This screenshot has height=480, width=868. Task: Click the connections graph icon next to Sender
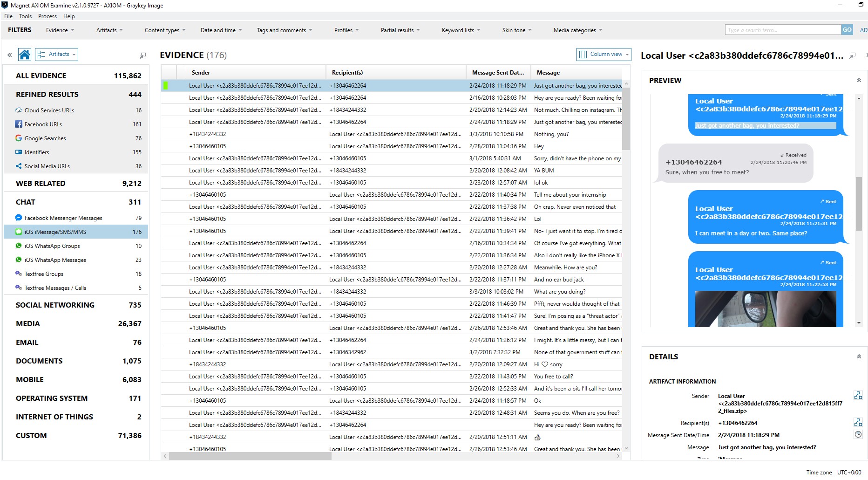pyautogui.click(x=858, y=395)
